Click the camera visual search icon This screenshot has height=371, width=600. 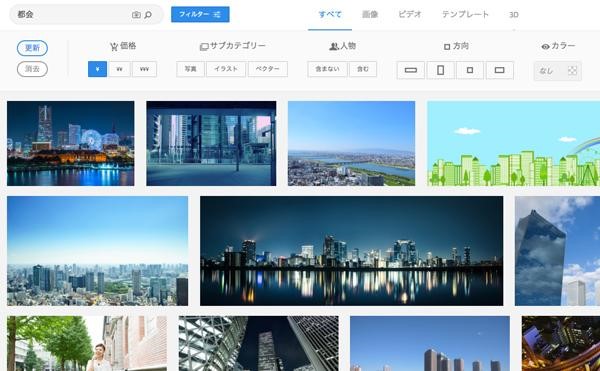click(x=136, y=15)
